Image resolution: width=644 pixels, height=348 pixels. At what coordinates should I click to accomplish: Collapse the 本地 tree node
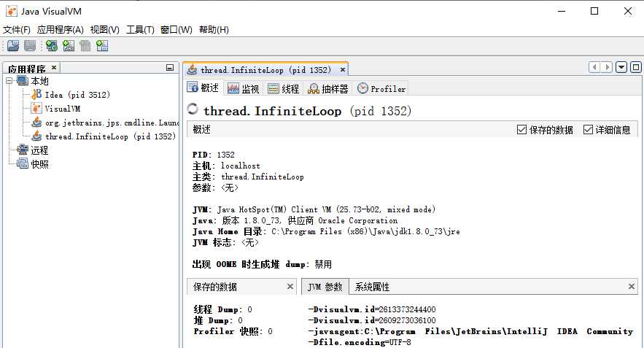click(9, 81)
